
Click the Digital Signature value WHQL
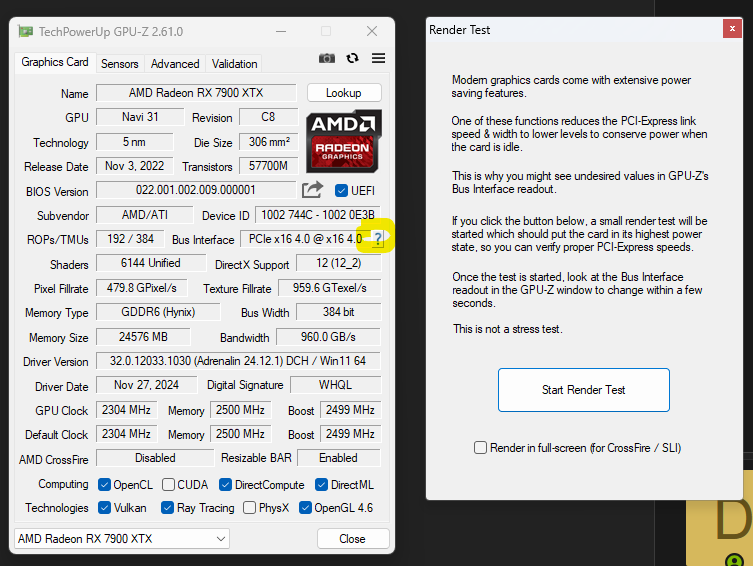coord(336,385)
